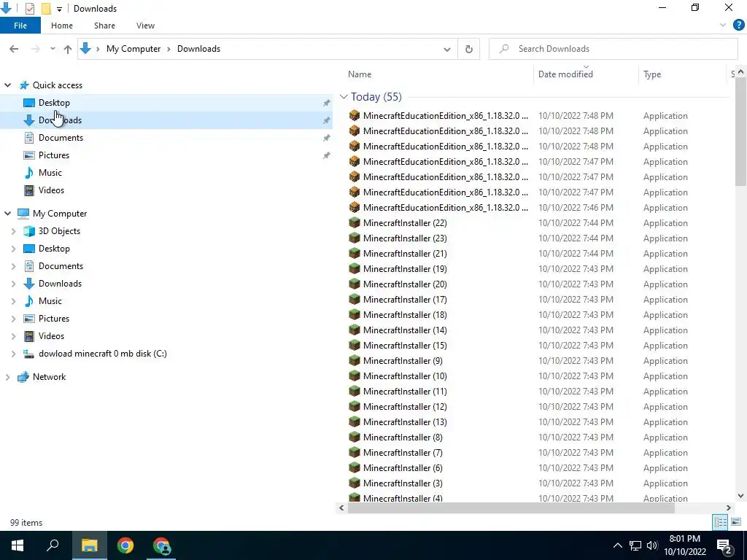Click My Computer in the address bar
Image resolution: width=747 pixels, height=560 pixels.
[133, 49]
